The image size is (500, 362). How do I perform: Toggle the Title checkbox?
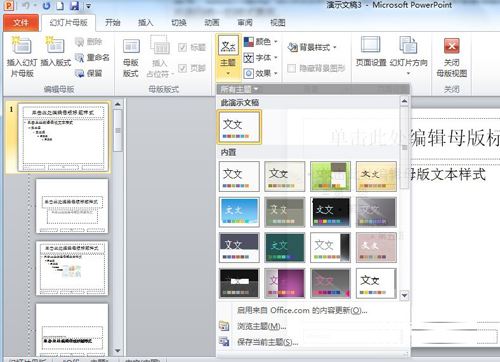click(182, 47)
